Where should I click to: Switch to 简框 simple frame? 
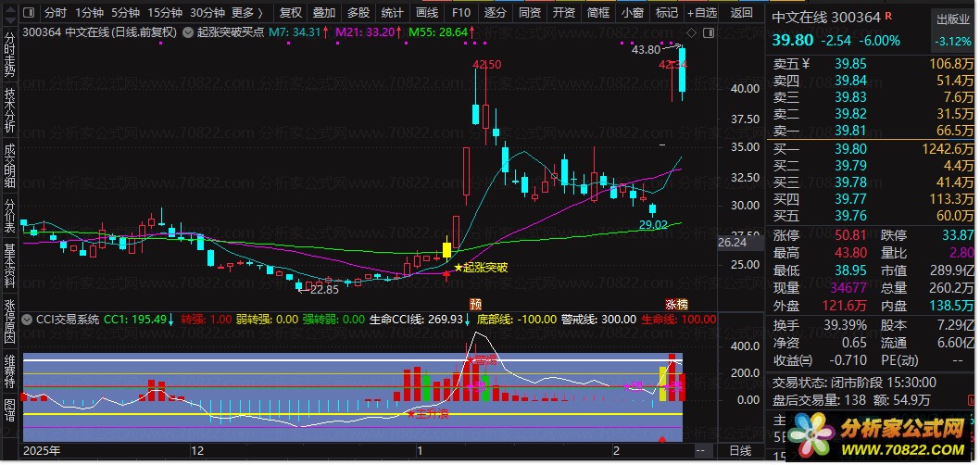[598, 12]
